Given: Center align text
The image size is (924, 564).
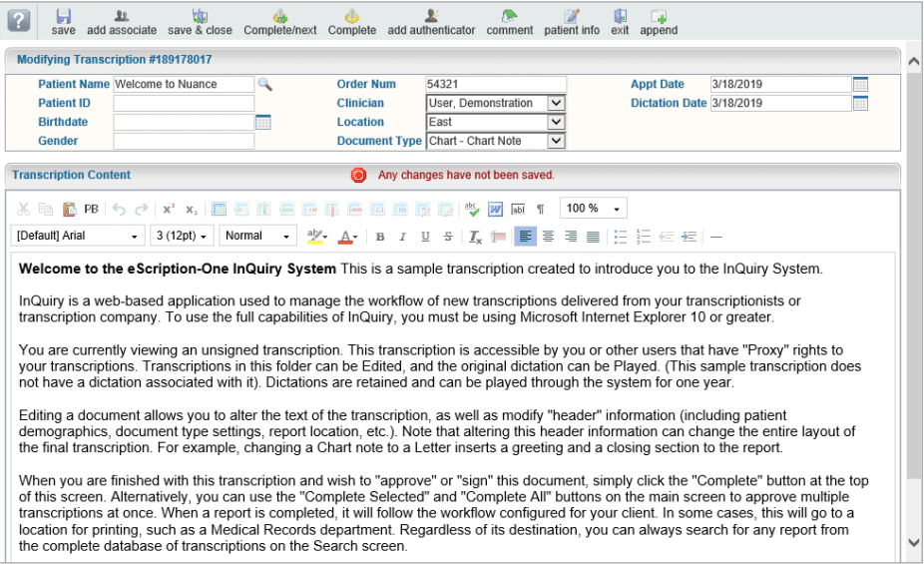Looking at the screenshot, I should (x=548, y=237).
